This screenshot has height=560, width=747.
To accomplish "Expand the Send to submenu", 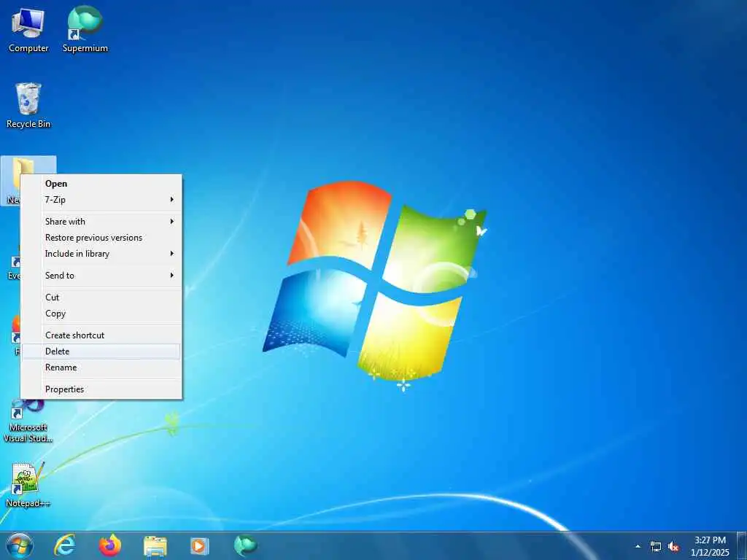I will (x=101, y=275).
